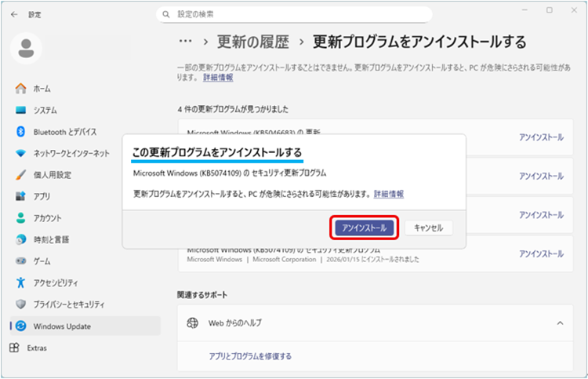Open the Extras sidebar item

37,348
